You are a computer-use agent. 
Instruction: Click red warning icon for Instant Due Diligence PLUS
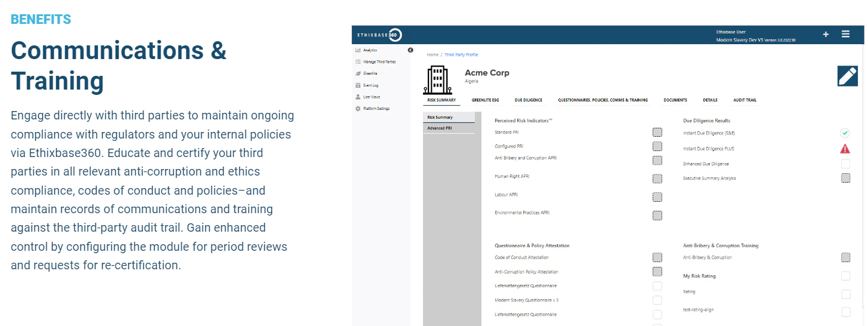coord(845,149)
